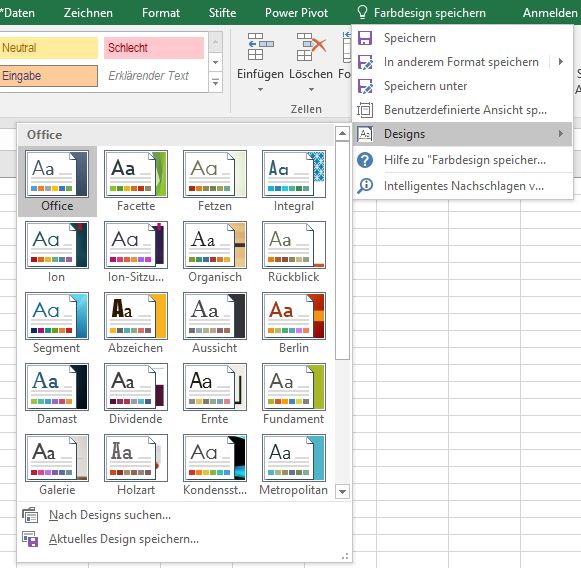The height and width of the screenshot is (568, 581).
Task: Expand the Designs submenu arrow
Action: 561,134
